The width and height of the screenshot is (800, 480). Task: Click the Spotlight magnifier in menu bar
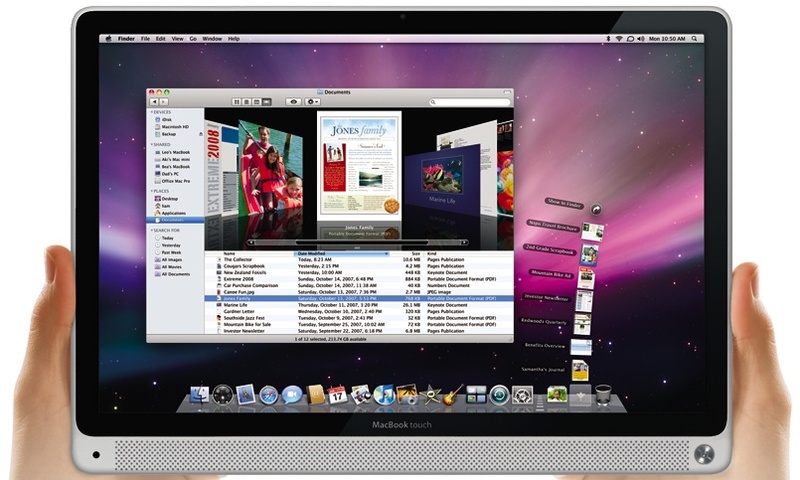pos(694,39)
